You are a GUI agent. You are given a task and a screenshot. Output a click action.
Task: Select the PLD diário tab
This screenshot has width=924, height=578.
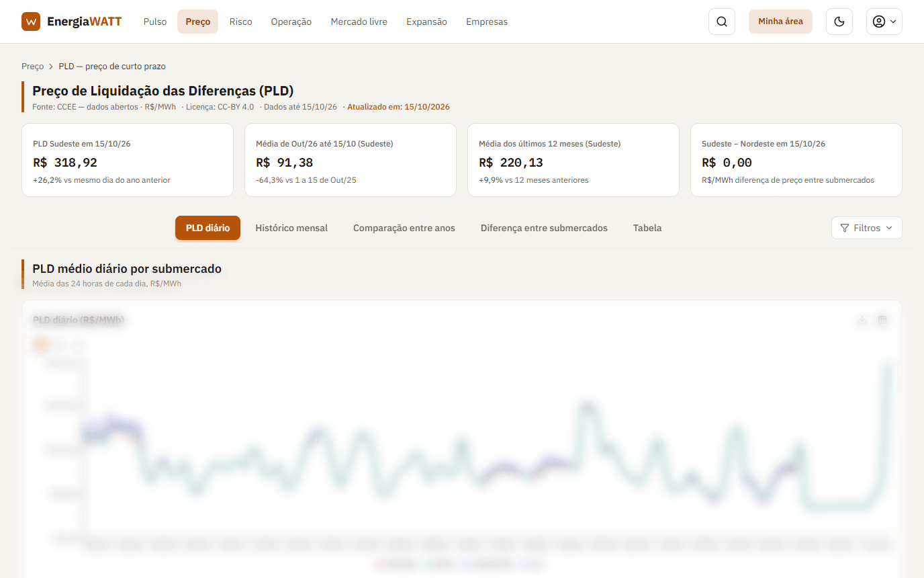[207, 228]
